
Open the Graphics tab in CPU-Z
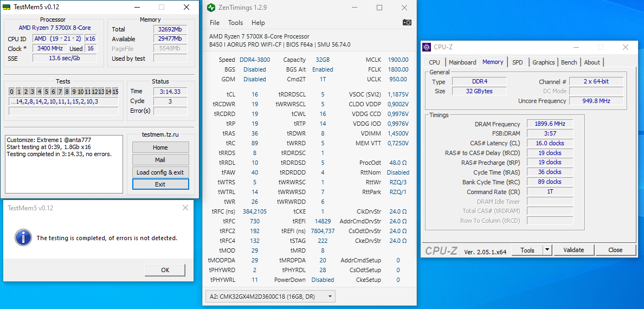543,62
